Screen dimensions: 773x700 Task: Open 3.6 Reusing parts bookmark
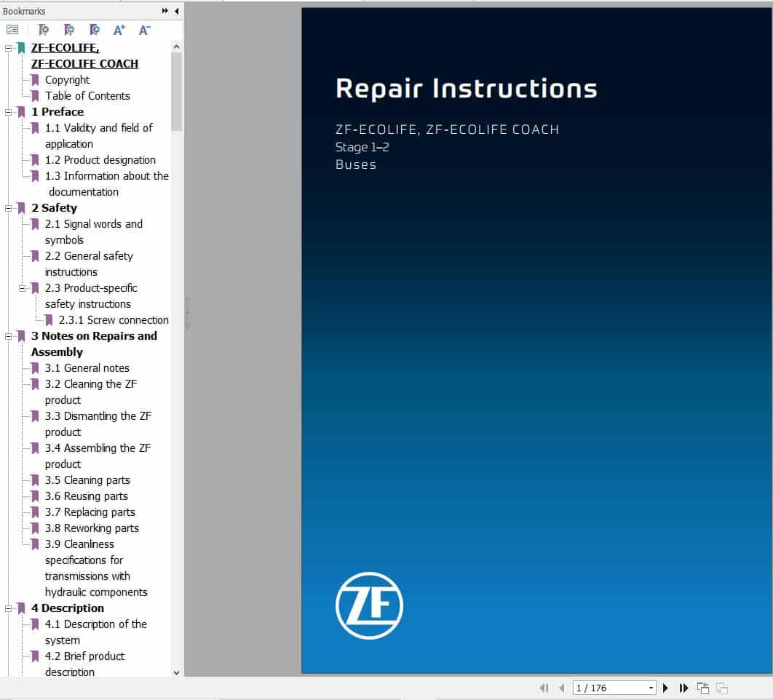point(87,496)
